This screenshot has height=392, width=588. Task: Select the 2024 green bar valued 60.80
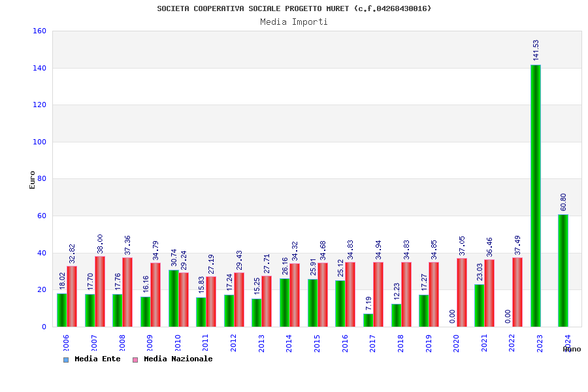(563, 270)
